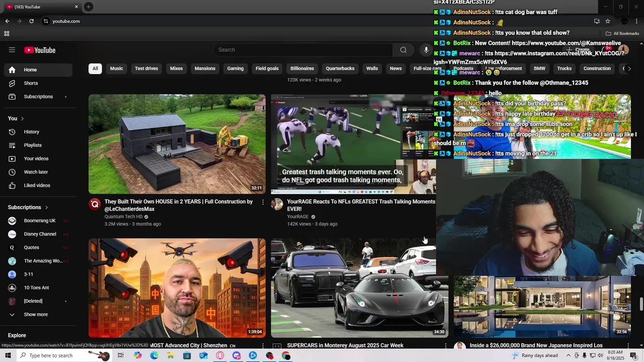
Task: Go back with browser back arrow
Action: (7, 21)
